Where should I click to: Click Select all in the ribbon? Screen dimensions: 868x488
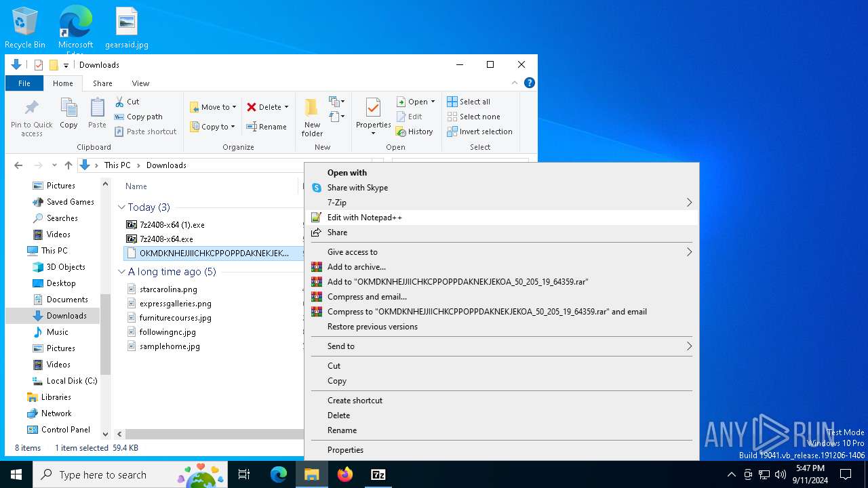coord(469,102)
